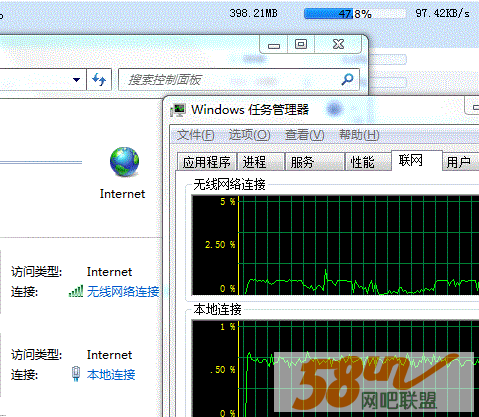Click the 本地连接 usage graph
Screen dimensions: 479x417
[335, 368]
